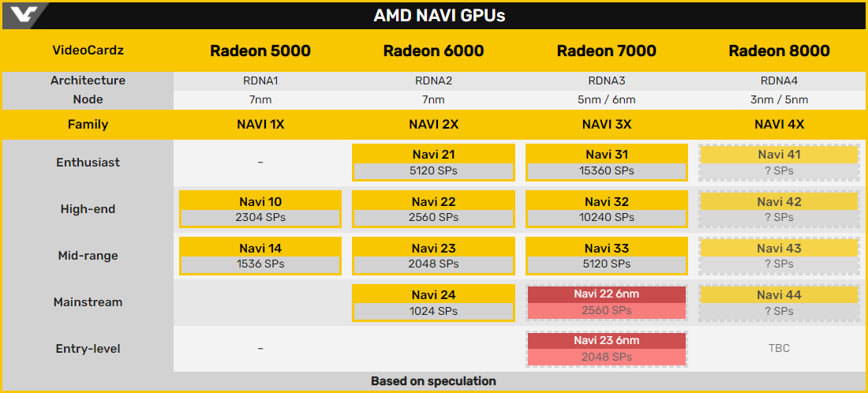Click the Navi 24 mainstream box
868x393 pixels.
[x=433, y=302]
